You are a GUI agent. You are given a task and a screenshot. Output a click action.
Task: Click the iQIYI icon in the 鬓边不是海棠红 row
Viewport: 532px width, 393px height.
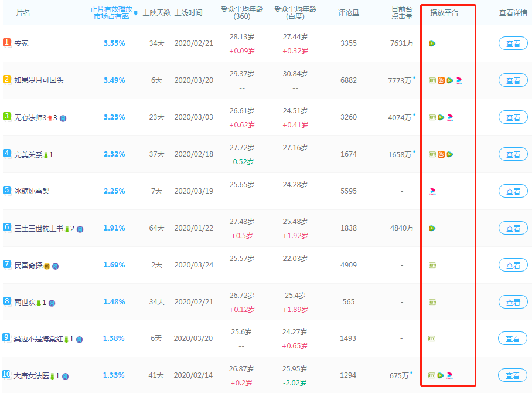tap(432, 338)
